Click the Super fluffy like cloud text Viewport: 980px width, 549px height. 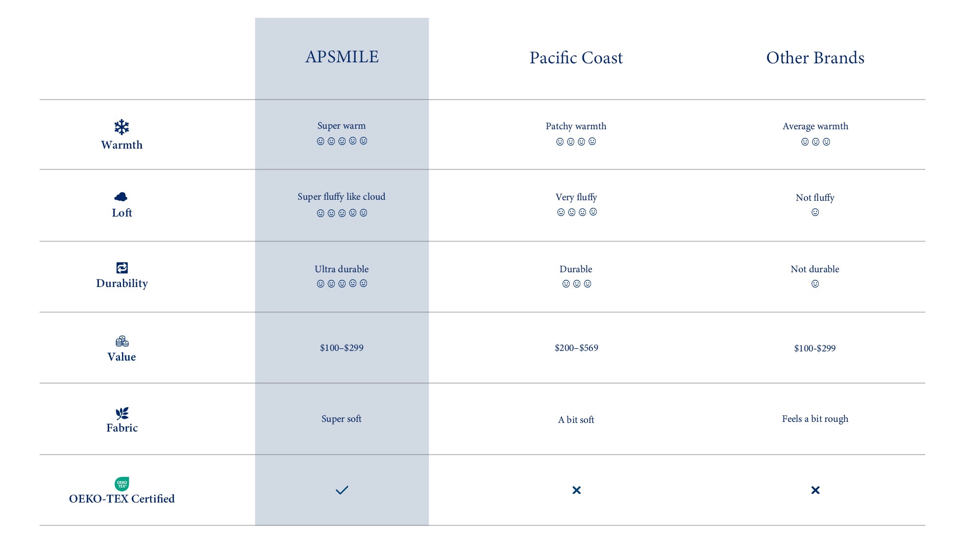(x=341, y=197)
